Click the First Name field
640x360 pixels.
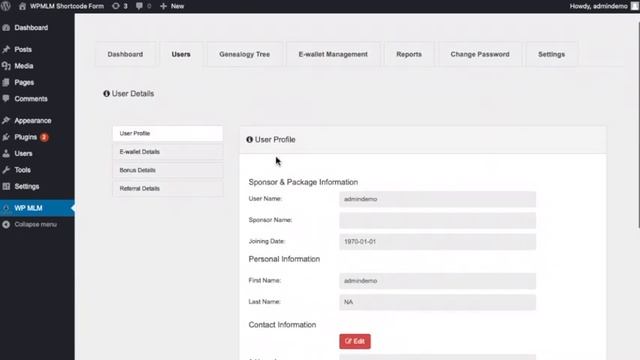[x=438, y=281]
